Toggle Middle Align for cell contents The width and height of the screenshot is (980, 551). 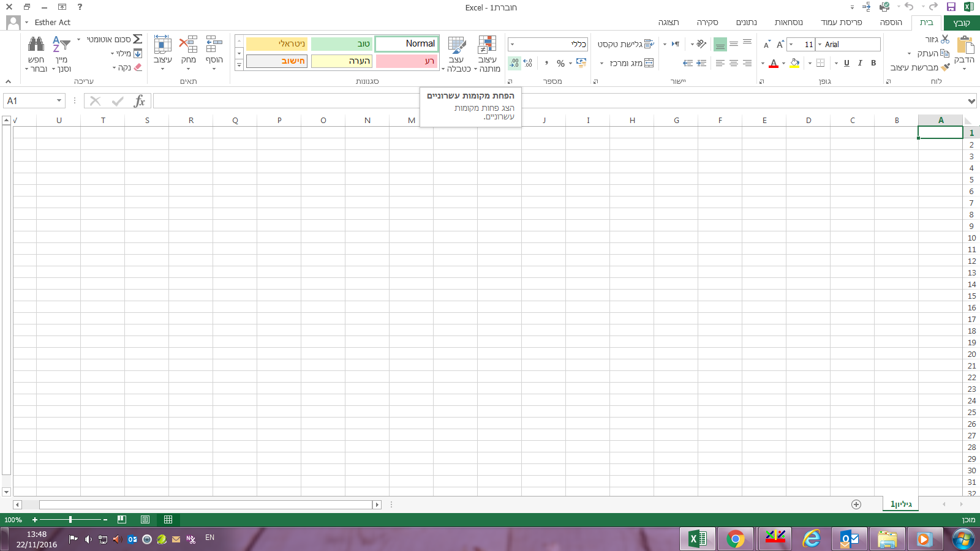[x=734, y=44]
